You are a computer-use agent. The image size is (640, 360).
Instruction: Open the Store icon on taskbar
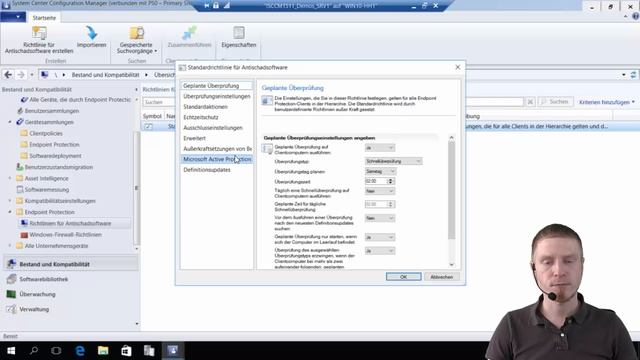tap(126, 351)
